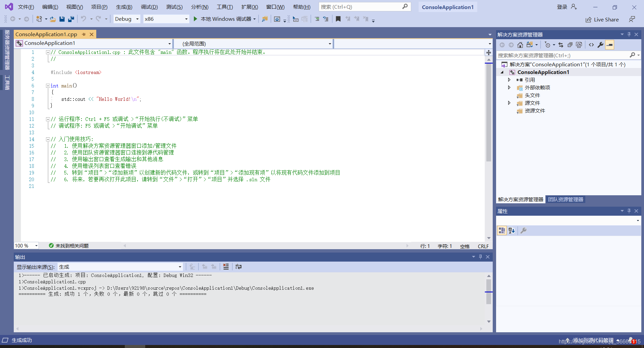Click the Open File folder icon

tap(53, 19)
